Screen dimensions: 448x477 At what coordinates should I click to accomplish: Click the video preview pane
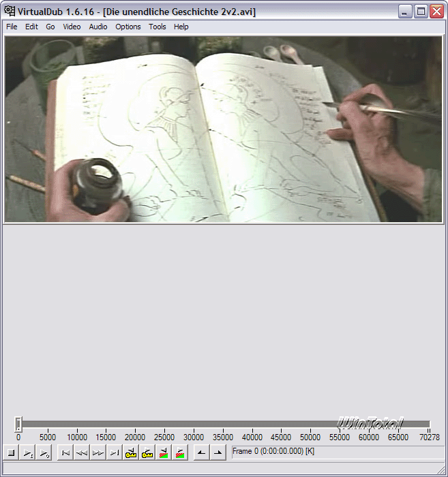tap(224, 129)
